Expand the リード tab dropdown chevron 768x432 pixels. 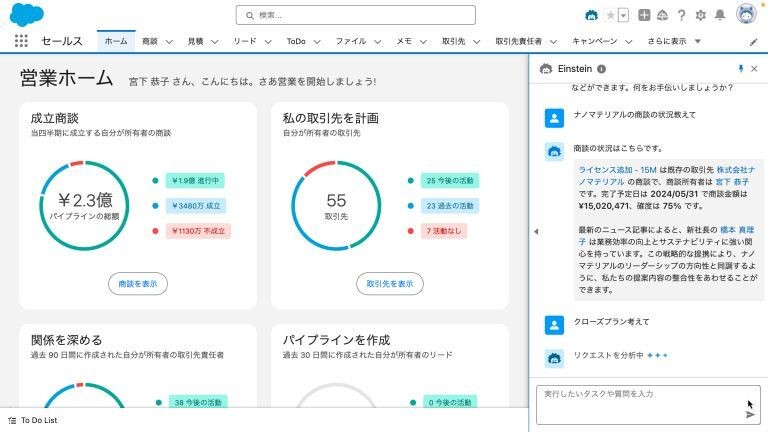(x=268, y=42)
